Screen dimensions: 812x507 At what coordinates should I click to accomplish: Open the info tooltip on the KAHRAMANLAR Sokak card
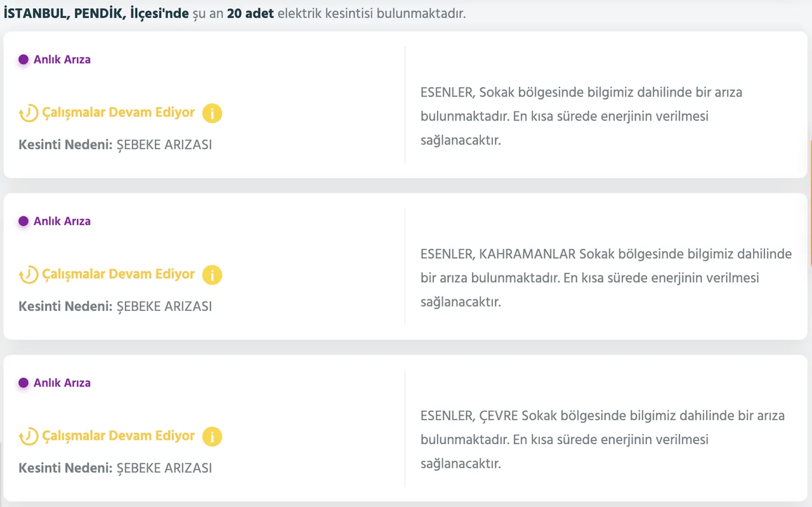(212, 275)
